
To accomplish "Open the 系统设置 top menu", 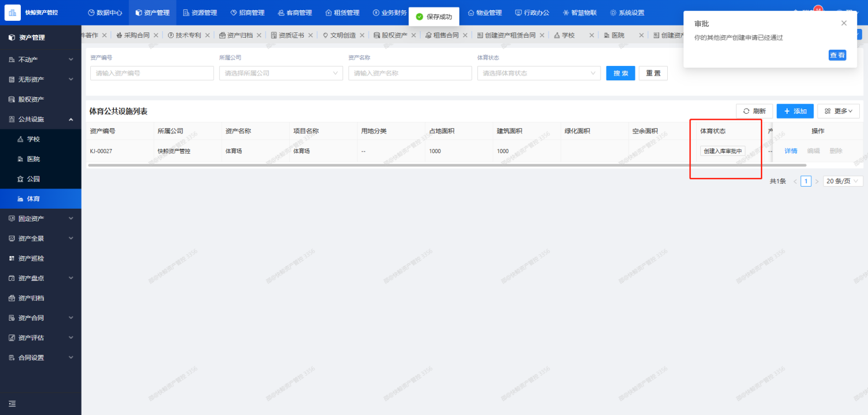I will tap(627, 13).
